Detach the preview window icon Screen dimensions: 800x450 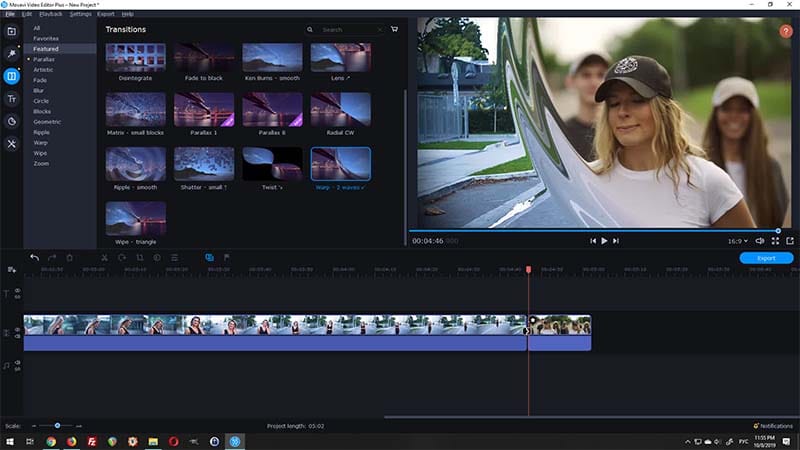[x=790, y=241]
